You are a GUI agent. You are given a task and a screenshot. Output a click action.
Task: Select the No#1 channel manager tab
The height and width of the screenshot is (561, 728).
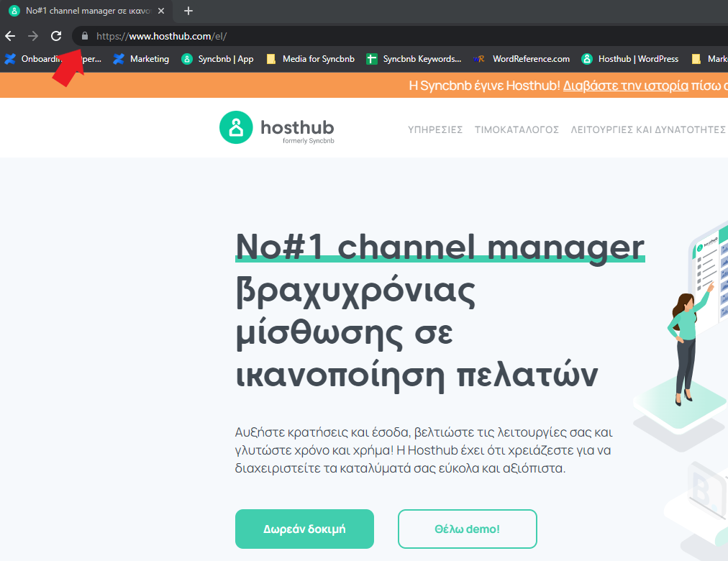[x=87, y=11]
